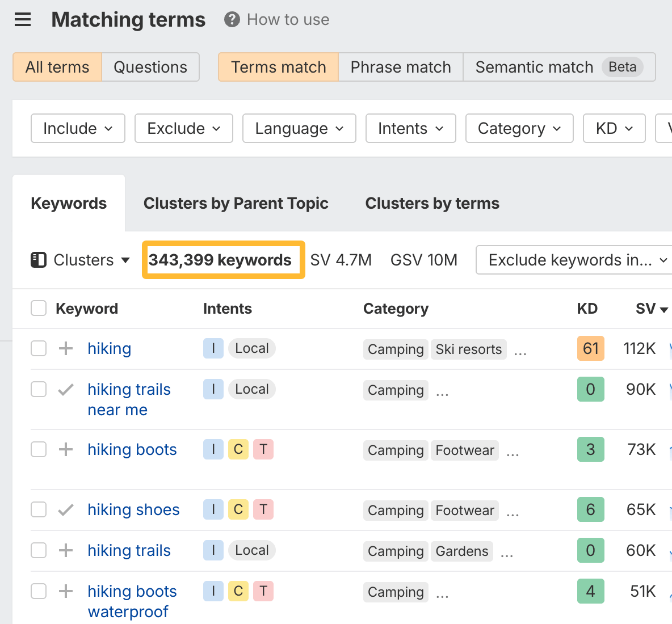This screenshot has height=624, width=672.
Task: Click the KD column header
Action: coord(587,309)
